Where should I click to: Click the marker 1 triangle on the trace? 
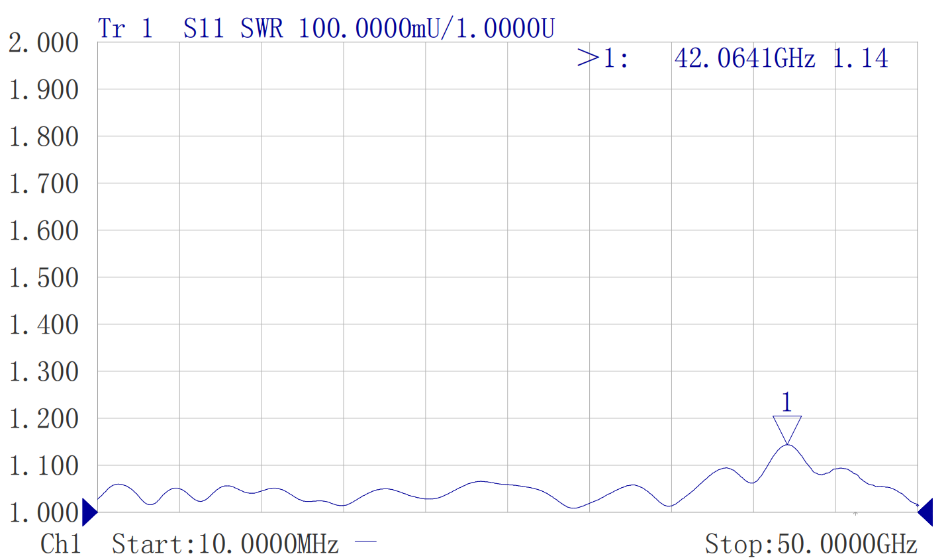pyautogui.click(x=787, y=428)
